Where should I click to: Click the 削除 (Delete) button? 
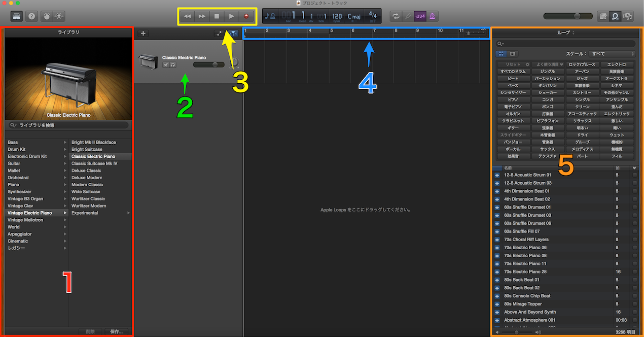point(90,331)
